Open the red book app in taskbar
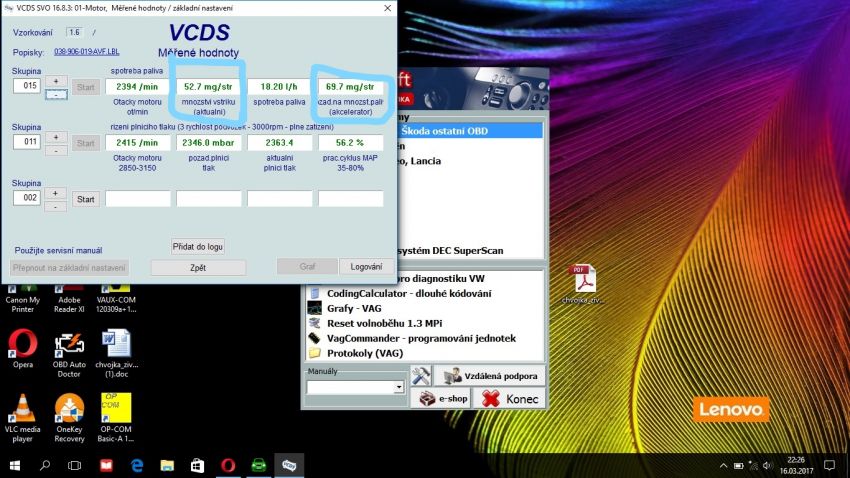The width and height of the screenshot is (850, 478). click(x=106, y=465)
